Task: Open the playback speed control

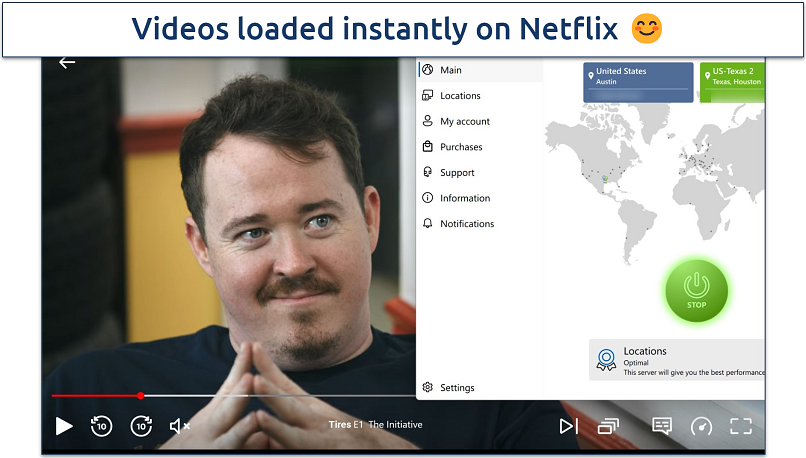Action: coord(701,426)
